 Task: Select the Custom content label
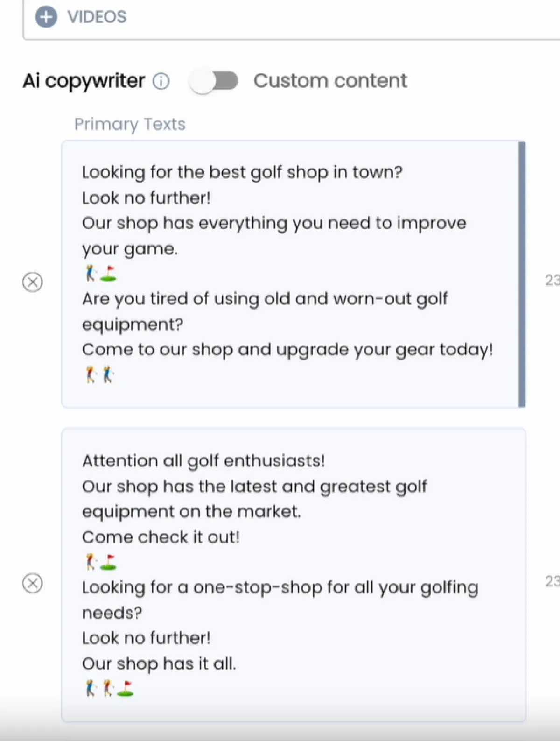coord(330,81)
